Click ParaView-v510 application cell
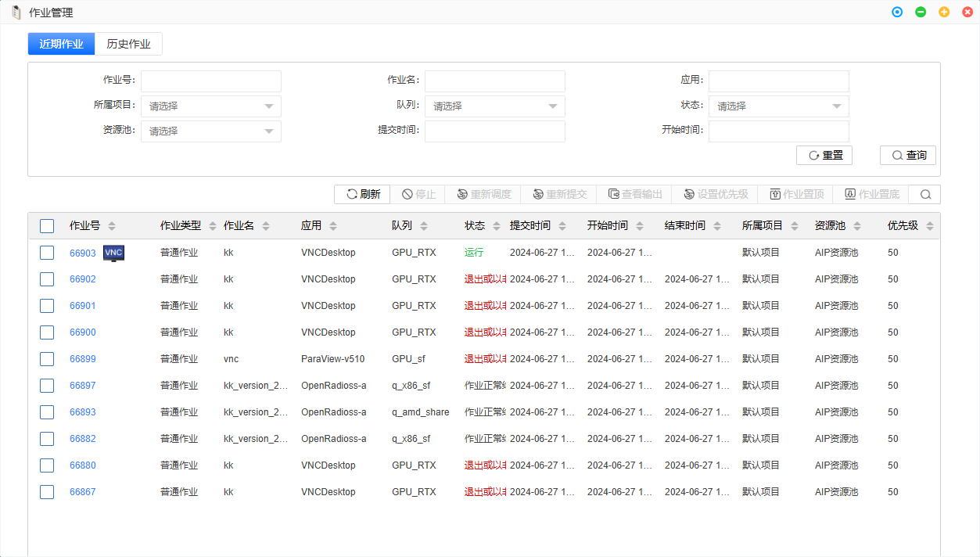The width and height of the screenshot is (980, 557). coord(333,359)
